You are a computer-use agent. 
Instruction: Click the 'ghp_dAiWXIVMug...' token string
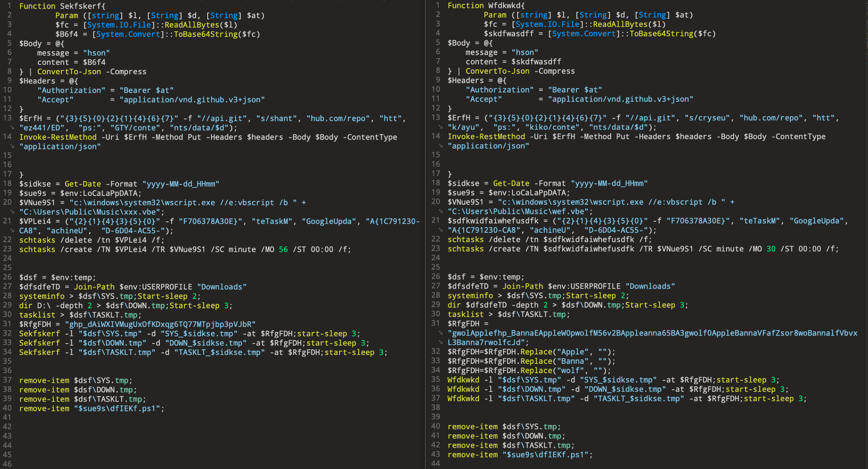[x=160, y=324]
